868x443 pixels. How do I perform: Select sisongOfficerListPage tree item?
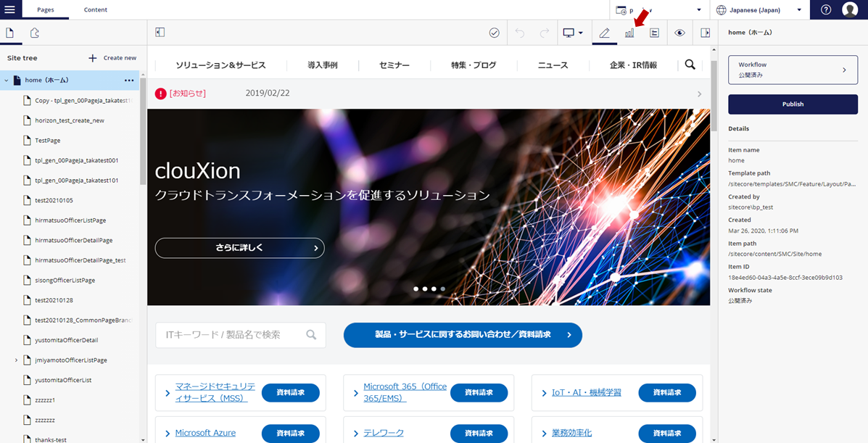[x=65, y=280]
